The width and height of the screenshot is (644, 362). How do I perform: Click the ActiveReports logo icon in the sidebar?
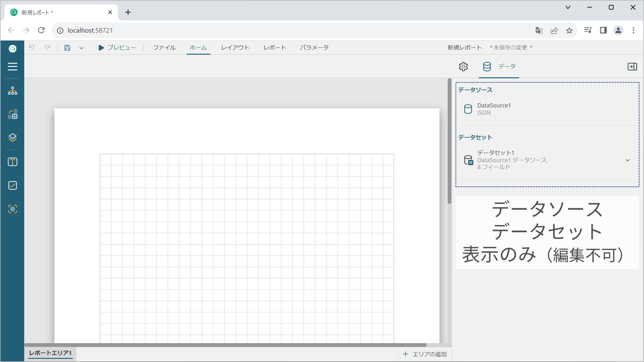coord(12,49)
